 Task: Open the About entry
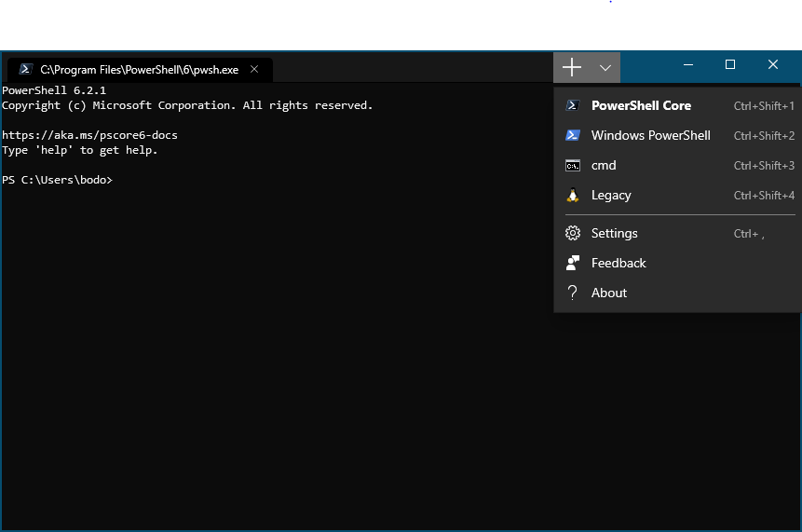click(x=678, y=293)
